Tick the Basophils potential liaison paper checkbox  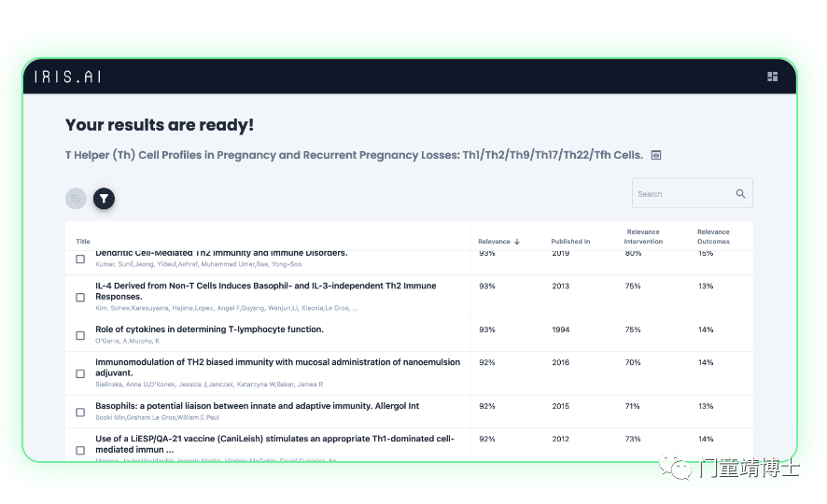pyautogui.click(x=80, y=413)
